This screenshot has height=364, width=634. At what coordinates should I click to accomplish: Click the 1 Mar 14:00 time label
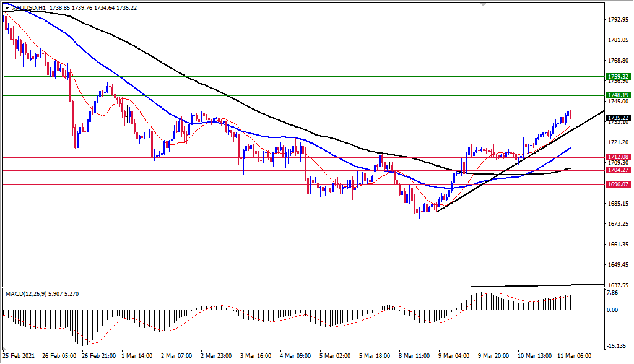point(137,356)
